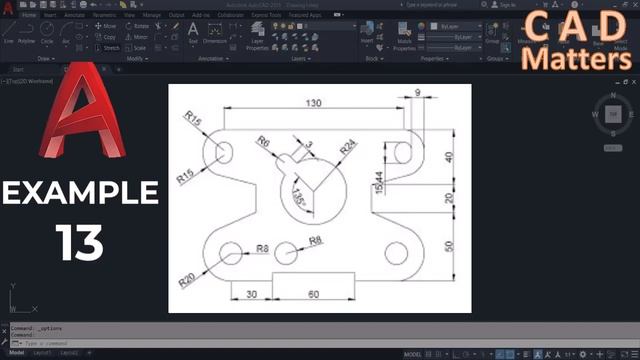
Task: Open the Parametric ribbon tab
Action: coord(104,15)
